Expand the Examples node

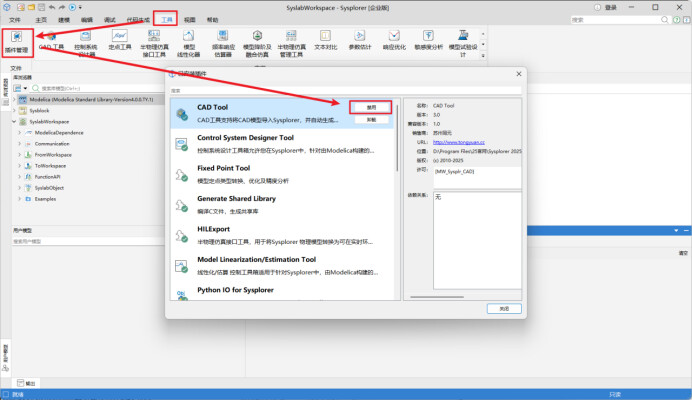tap(19, 199)
